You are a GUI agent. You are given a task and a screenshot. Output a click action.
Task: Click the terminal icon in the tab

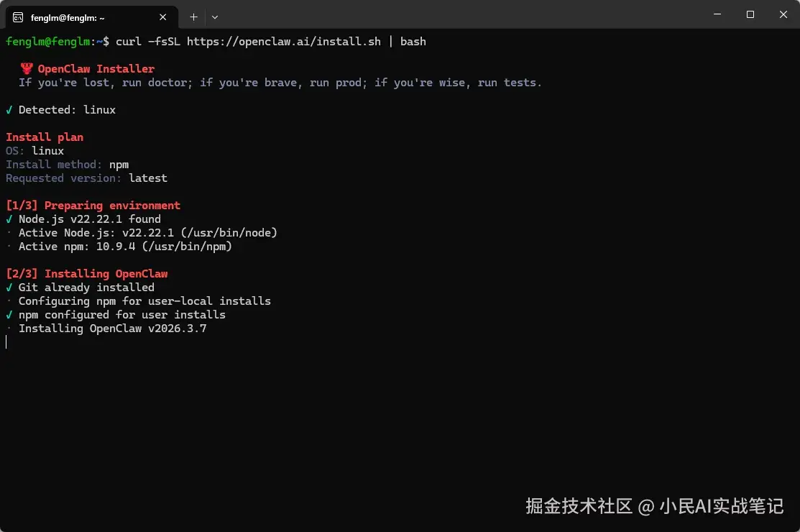18,18
